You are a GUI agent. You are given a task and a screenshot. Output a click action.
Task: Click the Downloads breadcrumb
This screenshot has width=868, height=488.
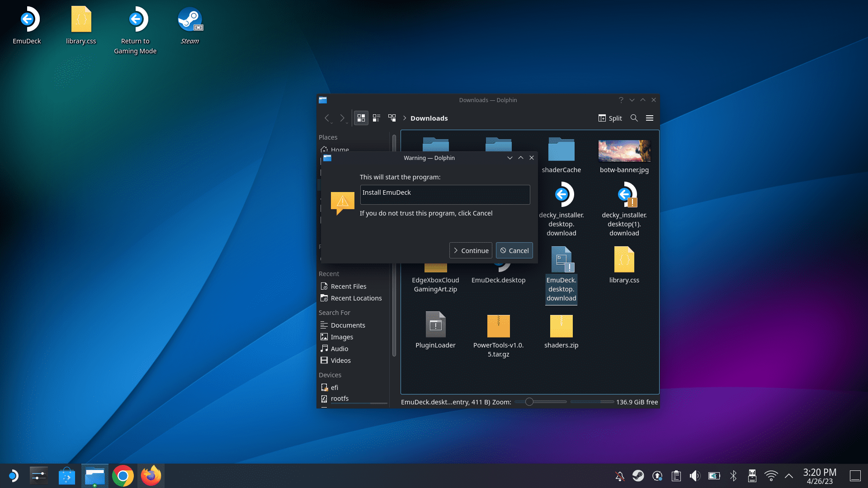point(429,118)
